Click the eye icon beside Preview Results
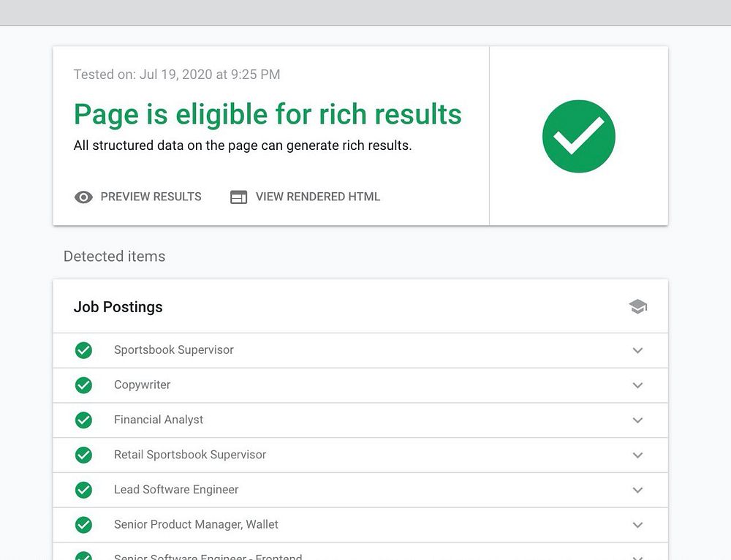 point(83,197)
